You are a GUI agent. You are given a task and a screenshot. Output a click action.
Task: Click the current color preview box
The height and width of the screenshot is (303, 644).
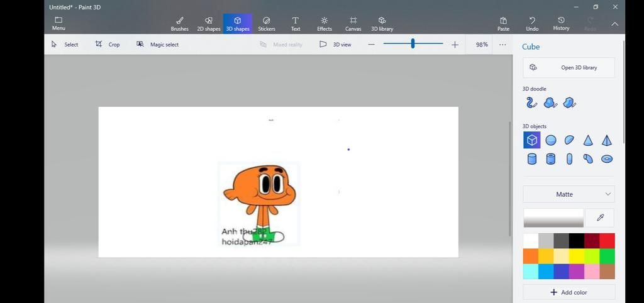point(553,218)
